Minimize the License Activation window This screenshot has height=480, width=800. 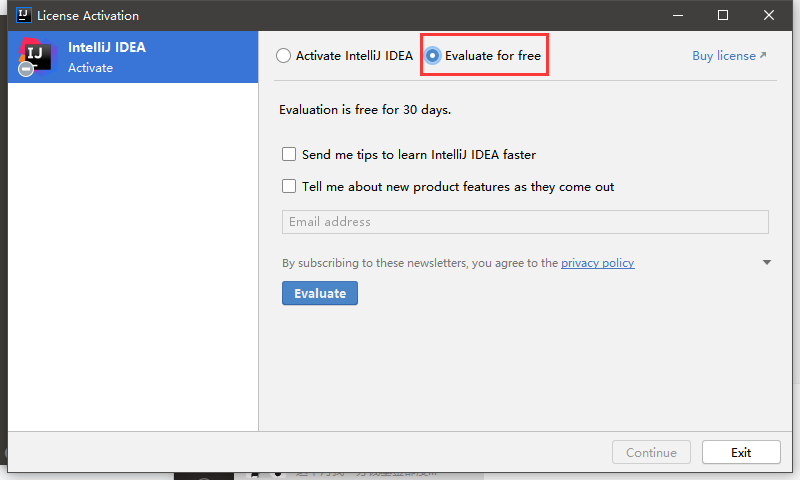point(678,15)
